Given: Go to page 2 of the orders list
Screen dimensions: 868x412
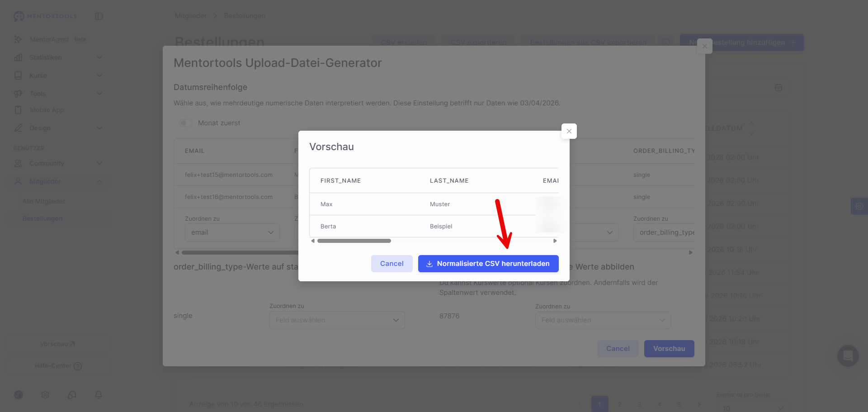Looking at the screenshot, I should point(620,404).
